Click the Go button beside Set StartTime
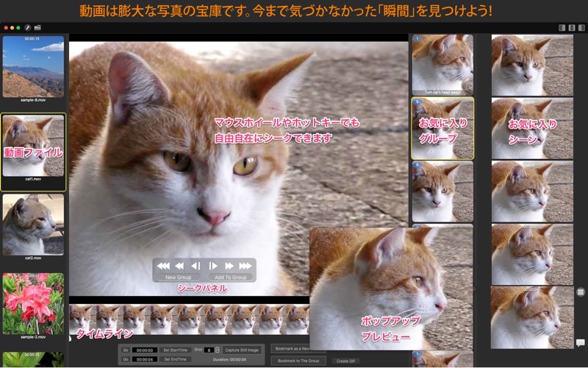588x368 pixels. coord(126,350)
